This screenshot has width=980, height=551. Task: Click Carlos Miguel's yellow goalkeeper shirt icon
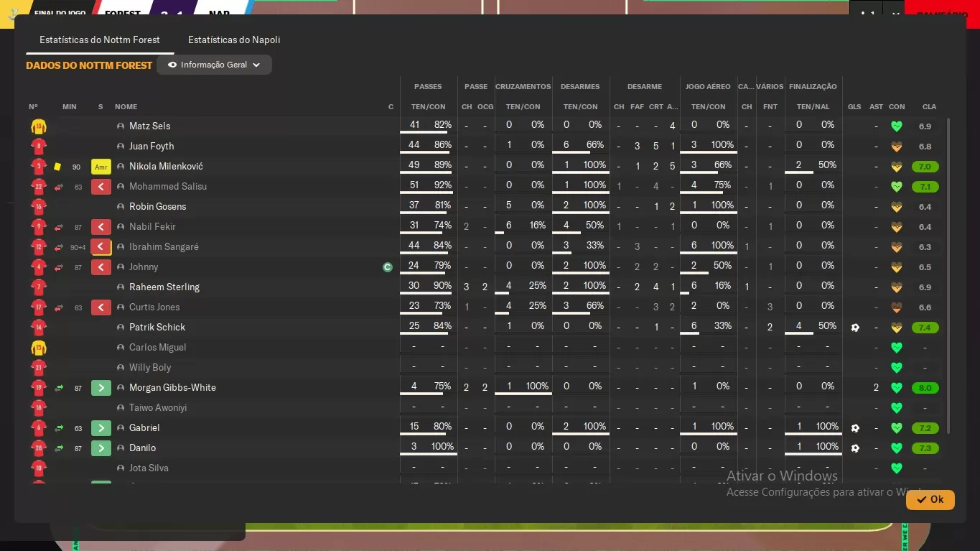39,348
